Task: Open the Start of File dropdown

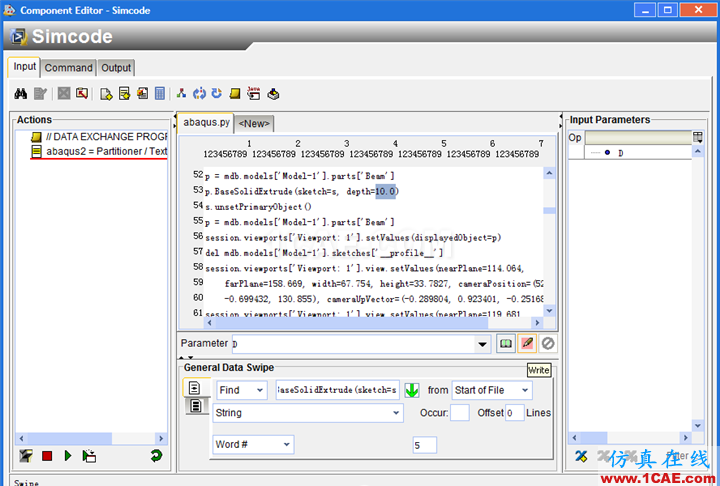Action: 525,390
